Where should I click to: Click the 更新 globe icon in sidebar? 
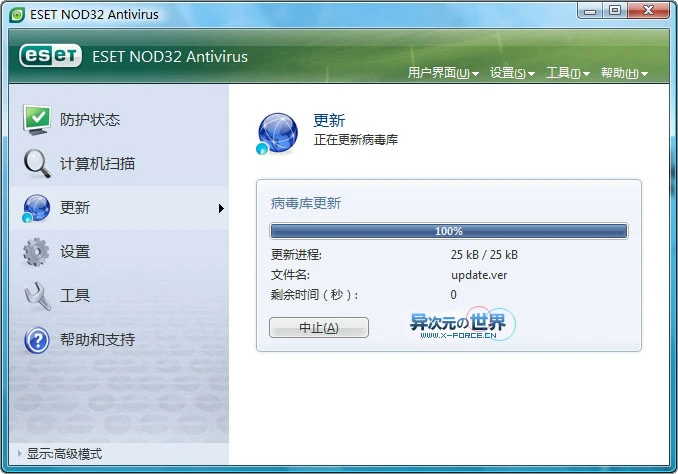coord(36,208)
